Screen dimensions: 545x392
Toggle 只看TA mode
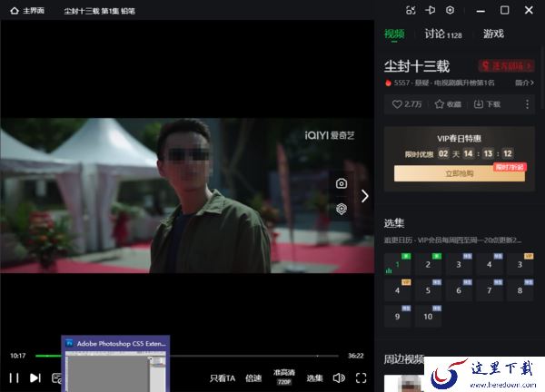click(x=223, y=378)
